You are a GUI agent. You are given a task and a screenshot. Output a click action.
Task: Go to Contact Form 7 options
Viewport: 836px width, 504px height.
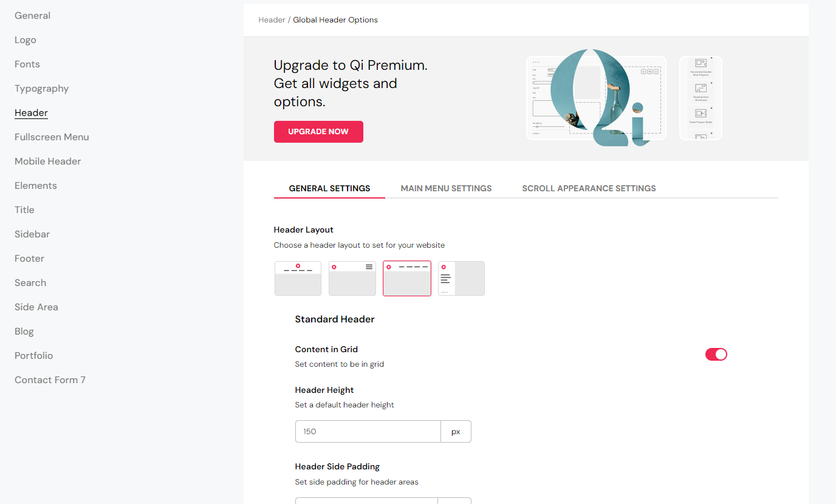[x=50, y=380]
